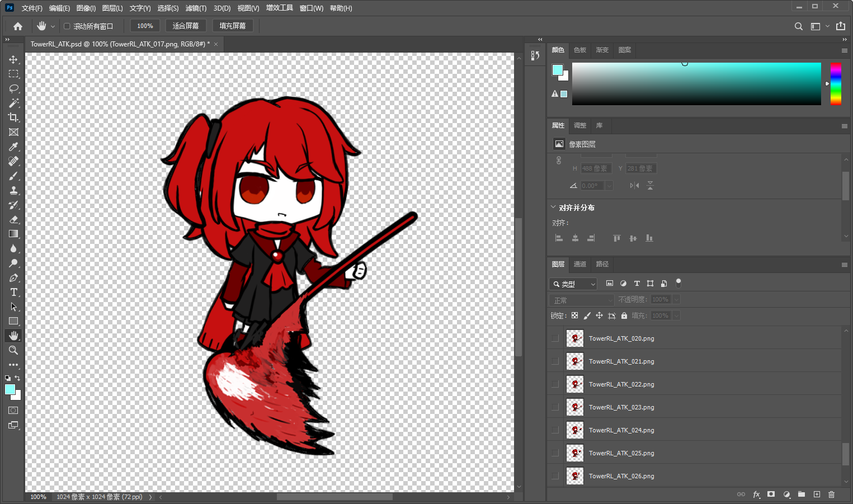Switch to the Paths tab
The image size is (853, 504).
(x=602, y=264)
